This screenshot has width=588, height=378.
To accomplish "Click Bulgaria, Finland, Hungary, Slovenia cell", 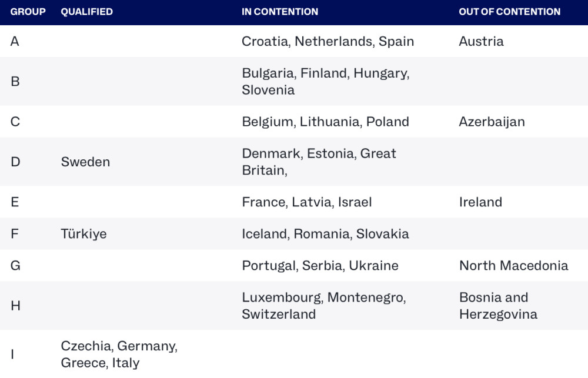I will click(x=326, y=81).
